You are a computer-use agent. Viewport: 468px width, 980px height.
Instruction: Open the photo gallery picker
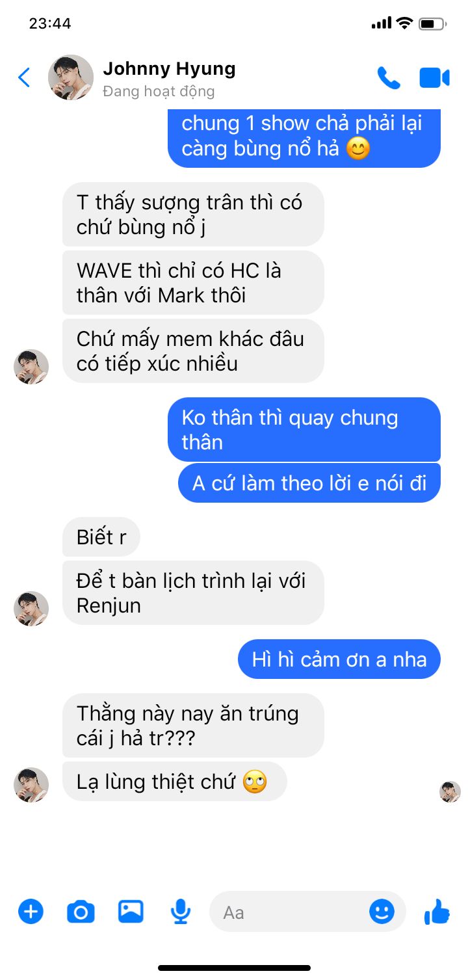pos(131,911)
